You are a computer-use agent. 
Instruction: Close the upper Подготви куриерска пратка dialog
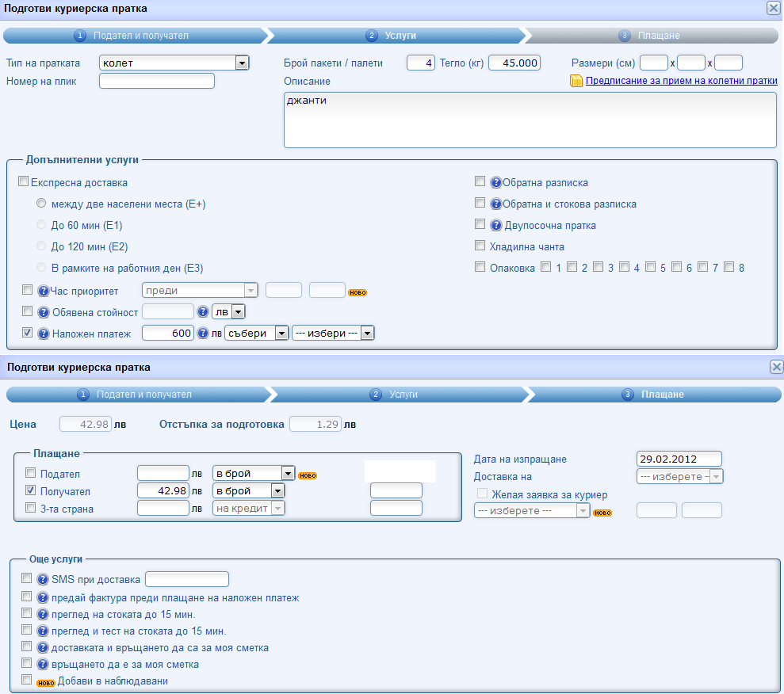[773, 8]
